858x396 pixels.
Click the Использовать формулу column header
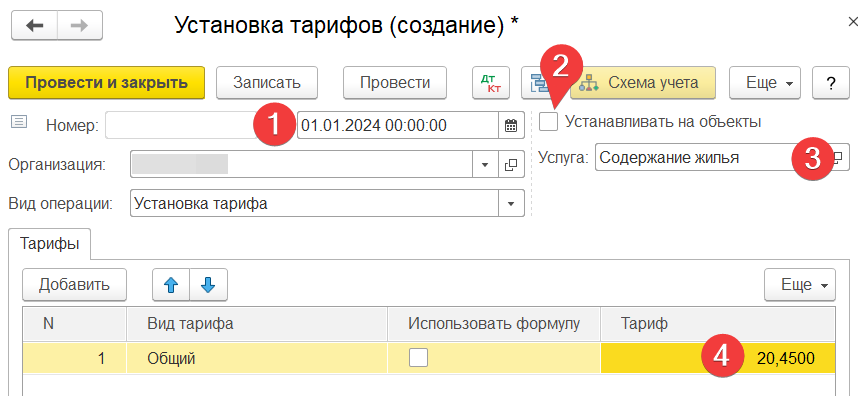pyautogui.click(x=494, y=324)
